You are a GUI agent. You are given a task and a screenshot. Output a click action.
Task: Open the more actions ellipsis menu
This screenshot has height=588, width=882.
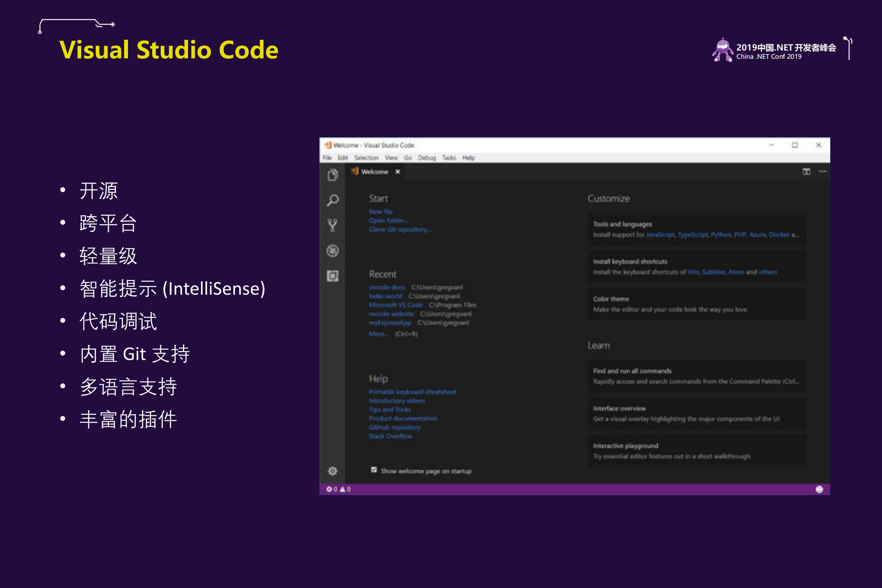point(822,171)
